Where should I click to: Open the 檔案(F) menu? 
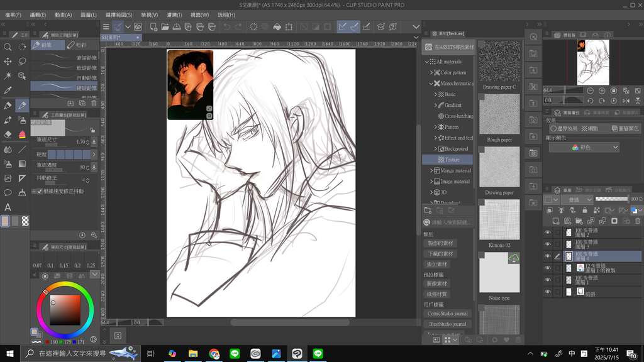point(13,15)
